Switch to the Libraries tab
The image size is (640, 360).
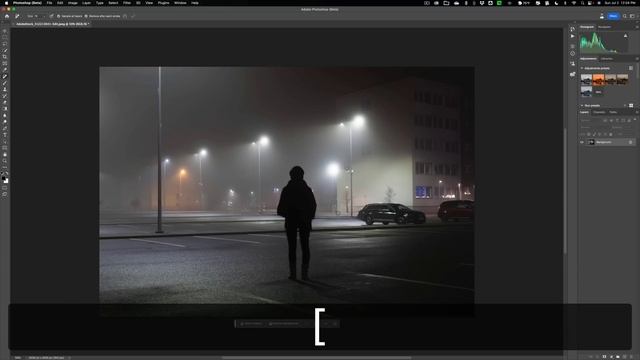click(607, 59)
